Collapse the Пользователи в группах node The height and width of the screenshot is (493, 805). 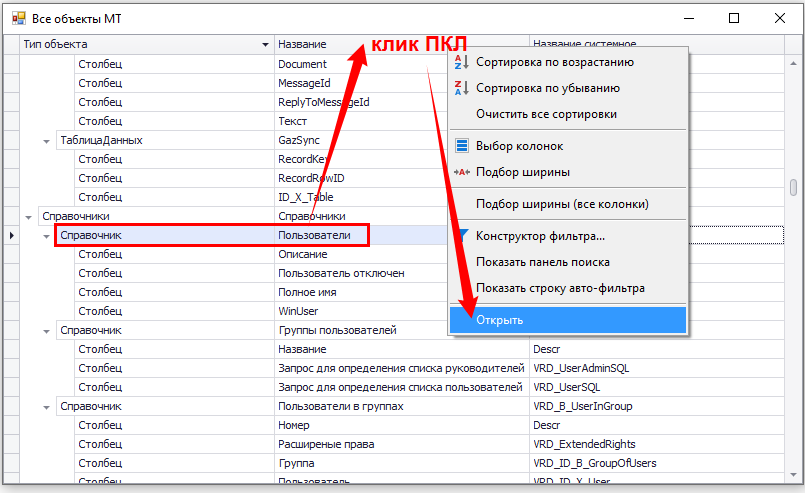pyautogui.click(x=47, y=407)
